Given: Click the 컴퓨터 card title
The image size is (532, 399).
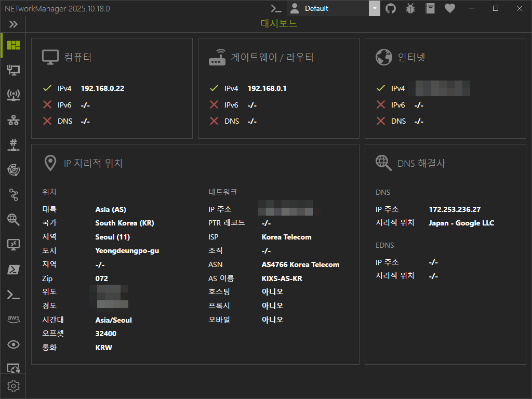Looking at the screenshot, I should pos(78,57).
